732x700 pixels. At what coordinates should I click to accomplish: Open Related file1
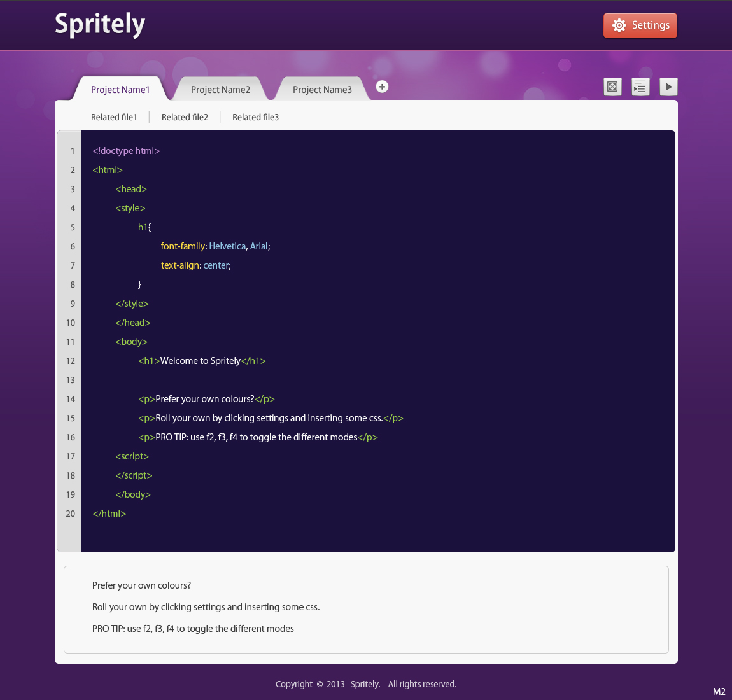(114, 117)
